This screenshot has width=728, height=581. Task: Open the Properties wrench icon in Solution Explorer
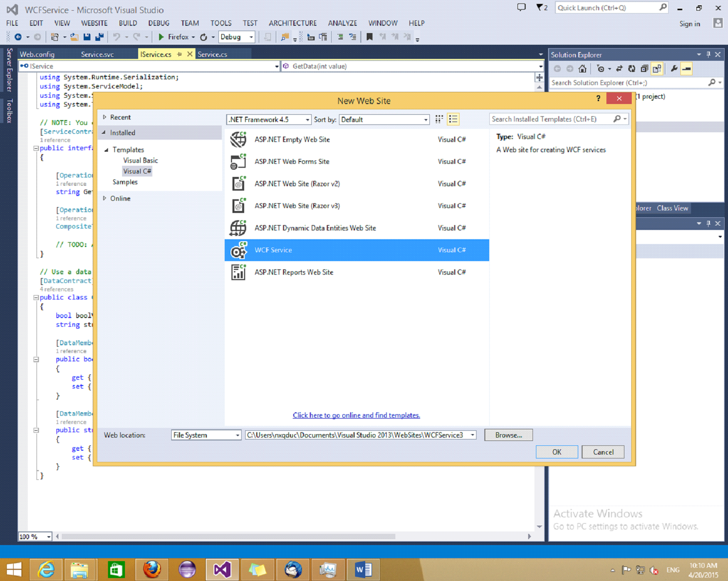tap(674, 69)
